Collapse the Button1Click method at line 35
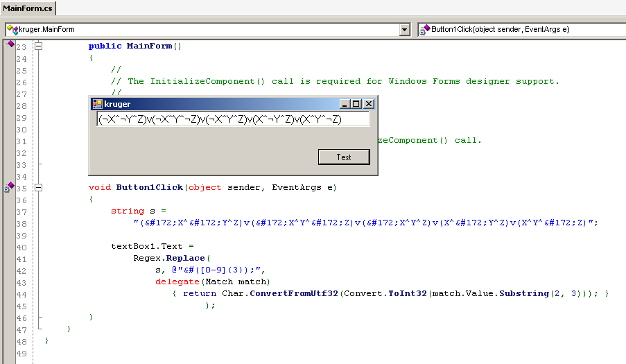 click(38, 187)
